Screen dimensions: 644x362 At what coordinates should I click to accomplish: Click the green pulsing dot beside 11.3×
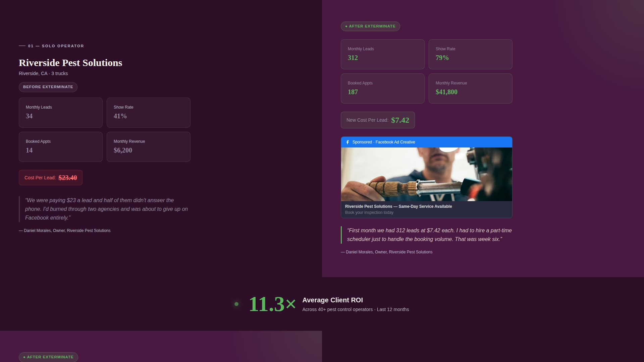236,304
